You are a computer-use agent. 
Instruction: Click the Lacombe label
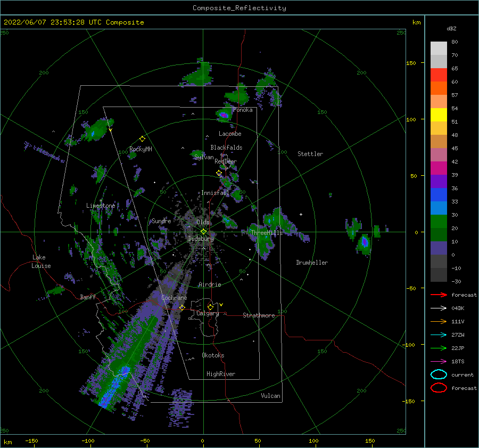tap(230, 134)
